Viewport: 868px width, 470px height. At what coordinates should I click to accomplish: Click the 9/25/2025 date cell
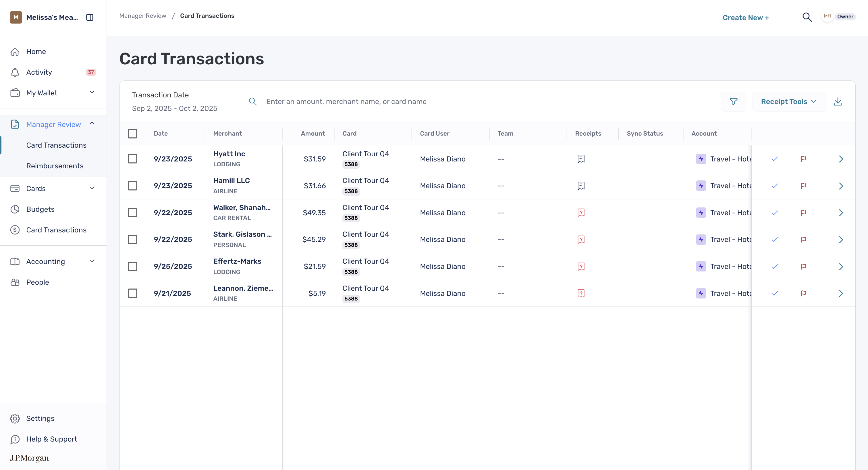click(173, 267)
